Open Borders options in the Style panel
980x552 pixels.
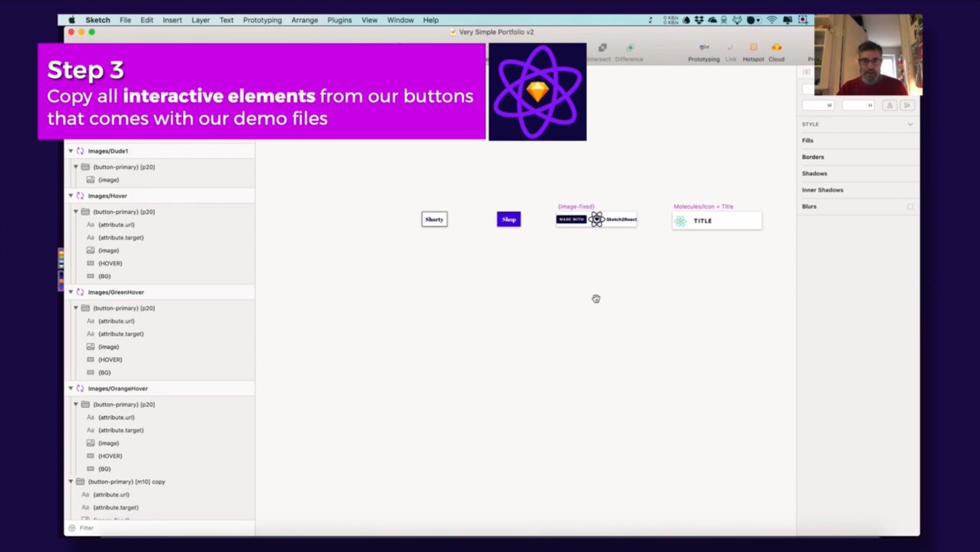(x=813, y=157)
